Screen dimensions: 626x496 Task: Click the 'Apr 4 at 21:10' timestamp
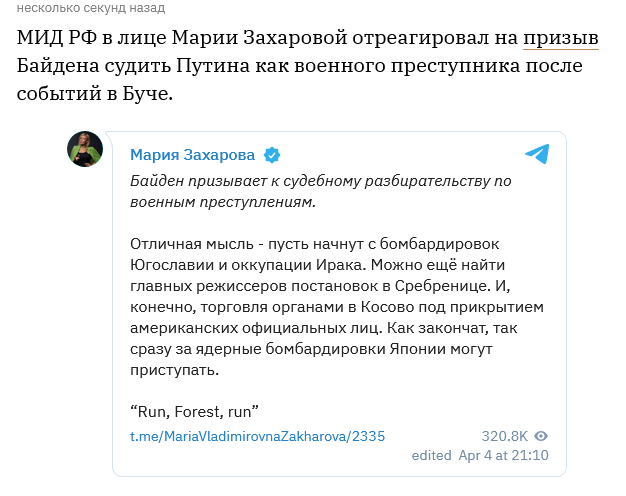(503, 455)
